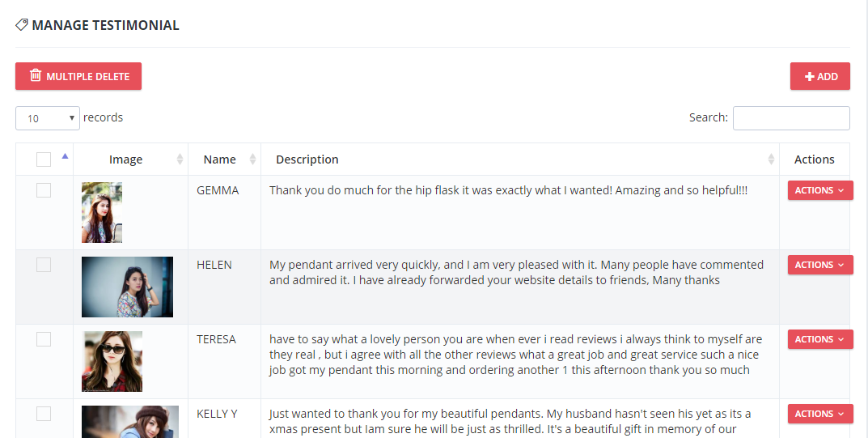This screenshot has height=438, width=868.
Task: Sort table by the Image column arrows
Action: click(180, 159)
